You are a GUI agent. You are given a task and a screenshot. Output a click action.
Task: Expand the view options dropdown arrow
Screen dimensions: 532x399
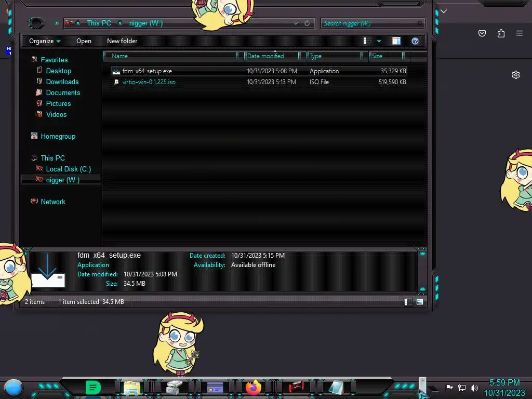click(379, 42)
